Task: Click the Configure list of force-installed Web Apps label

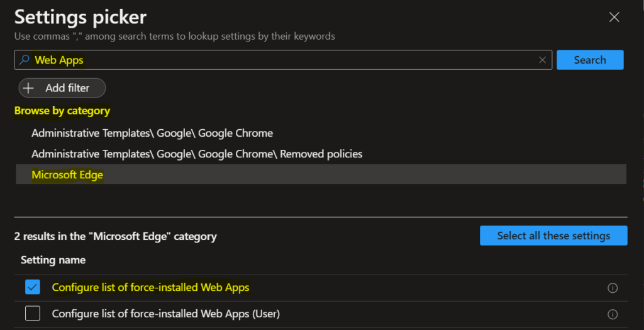Action: (x=151, y=287)
